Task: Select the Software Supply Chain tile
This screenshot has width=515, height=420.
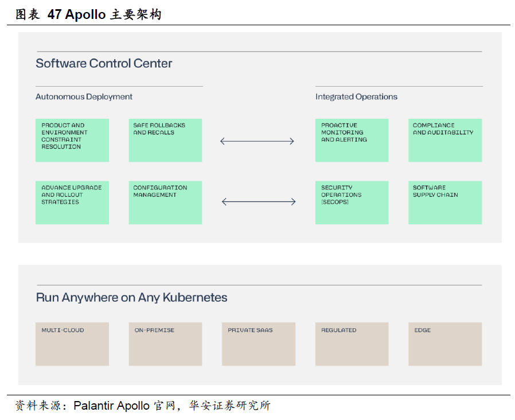Action: pyautogui.click(x=445, y=203)
